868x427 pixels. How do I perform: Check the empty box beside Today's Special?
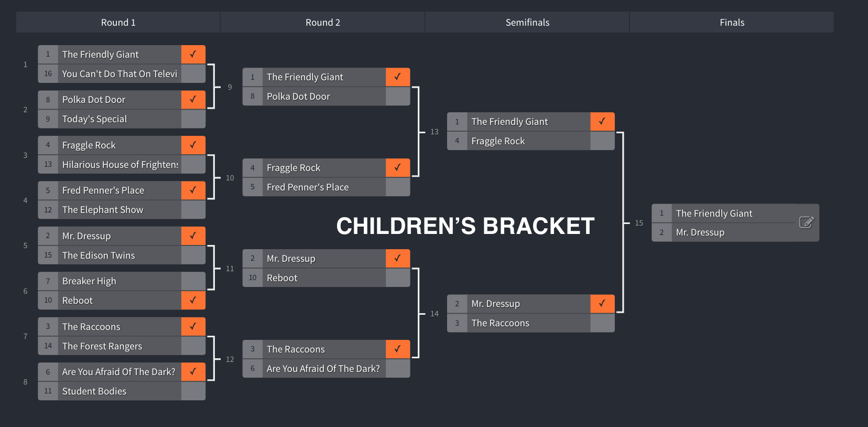point(193,119)
